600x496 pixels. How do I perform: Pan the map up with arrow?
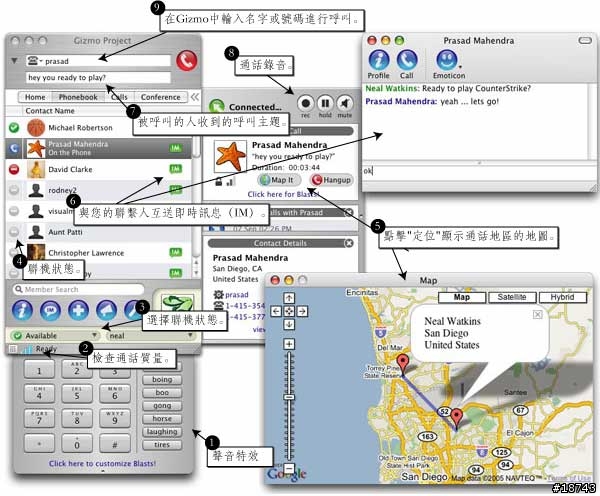pyautogui.click(x=289, y=298)
